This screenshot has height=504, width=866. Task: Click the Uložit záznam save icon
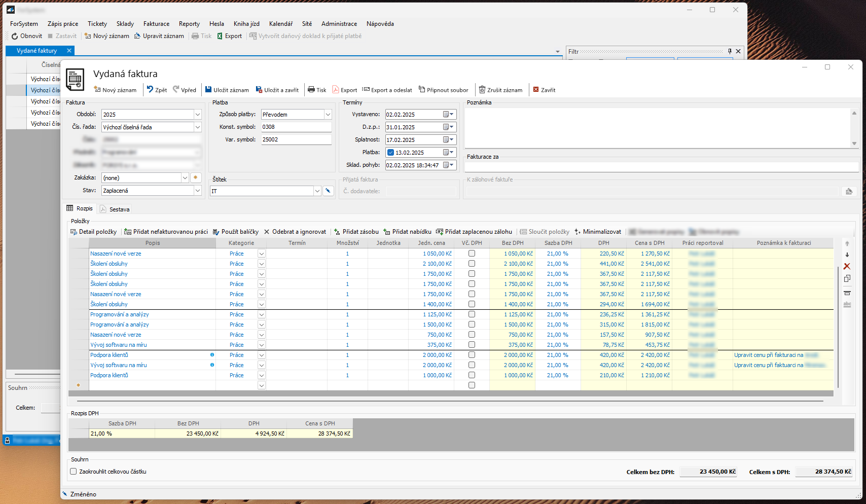208,90
